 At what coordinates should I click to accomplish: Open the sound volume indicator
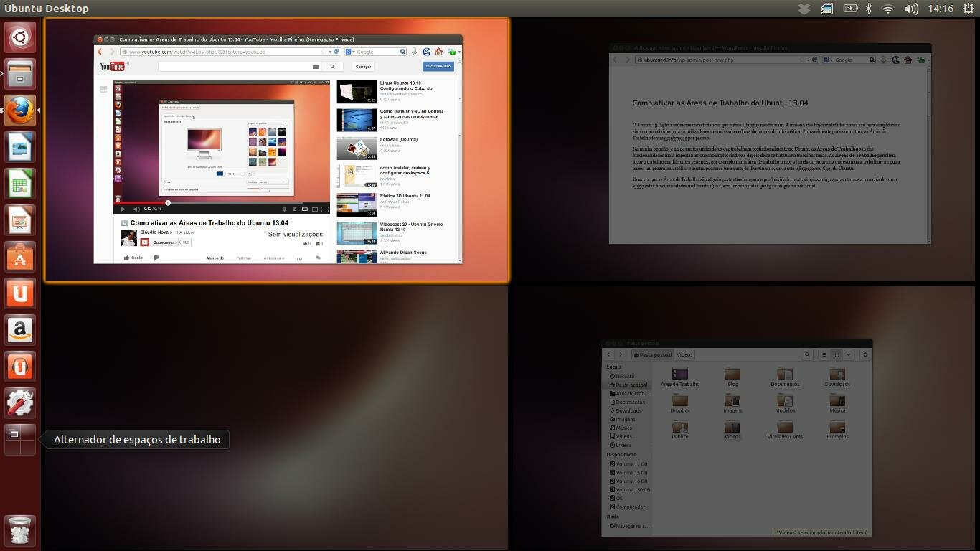(911, 9)
